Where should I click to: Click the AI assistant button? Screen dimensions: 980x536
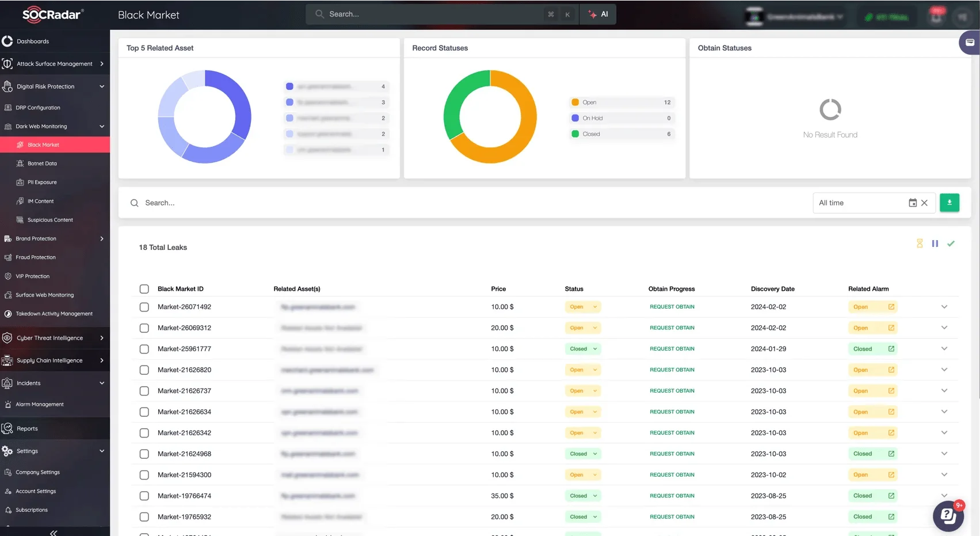(598, 14)
